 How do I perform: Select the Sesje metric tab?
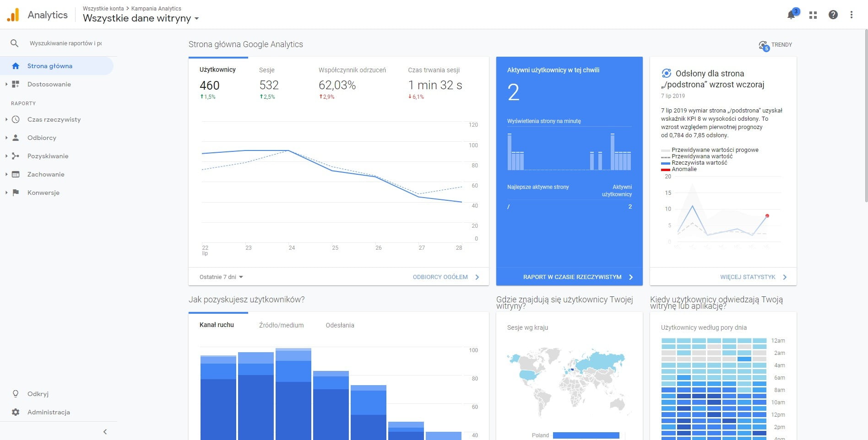click(x=268, y=82)
